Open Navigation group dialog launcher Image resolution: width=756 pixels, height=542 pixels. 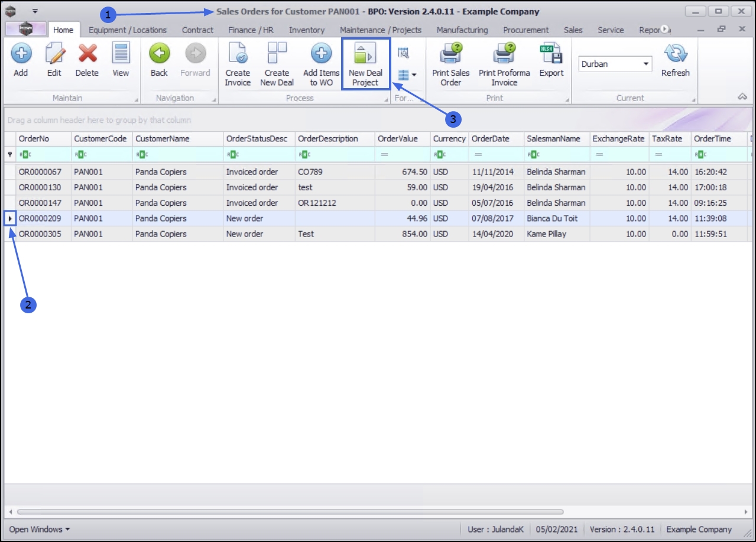coord(214,100)
